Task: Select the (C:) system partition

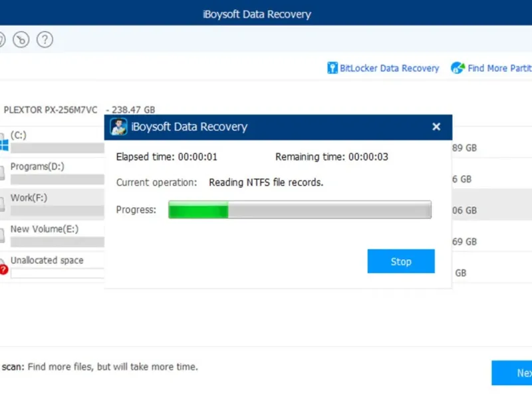Action: click(x=19, y=136)
